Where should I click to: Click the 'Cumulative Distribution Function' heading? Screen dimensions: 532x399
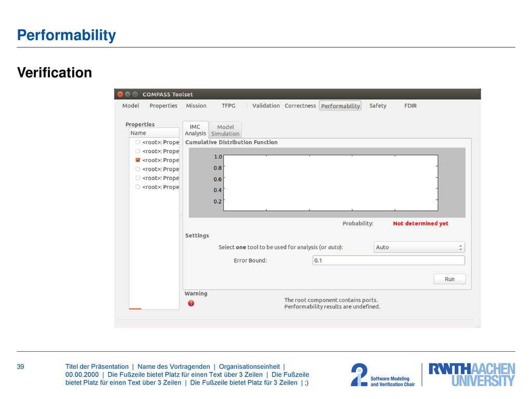tap(231, 142)
